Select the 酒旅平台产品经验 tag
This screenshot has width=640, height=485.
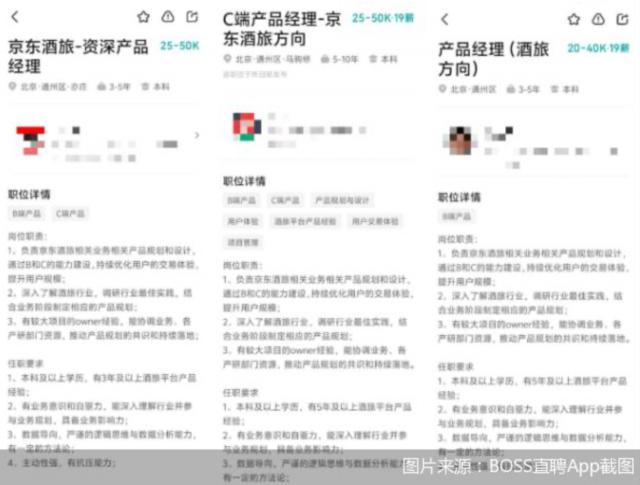305,221
